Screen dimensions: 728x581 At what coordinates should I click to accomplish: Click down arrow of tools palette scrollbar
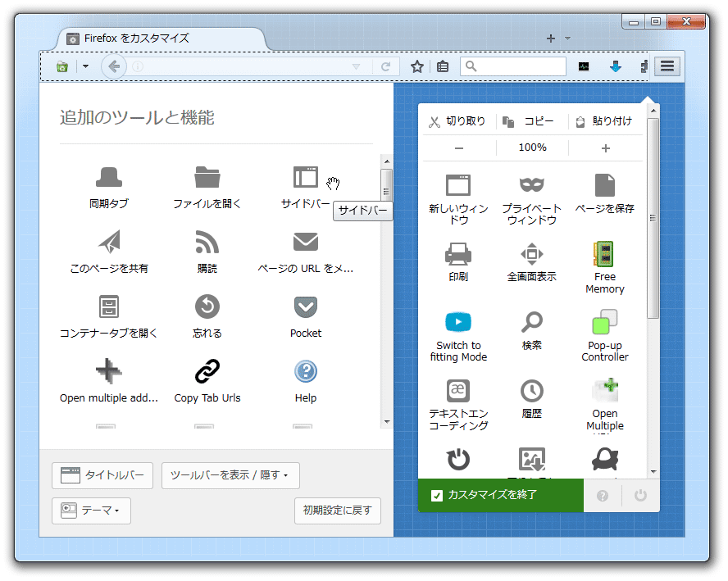(387, 422)
